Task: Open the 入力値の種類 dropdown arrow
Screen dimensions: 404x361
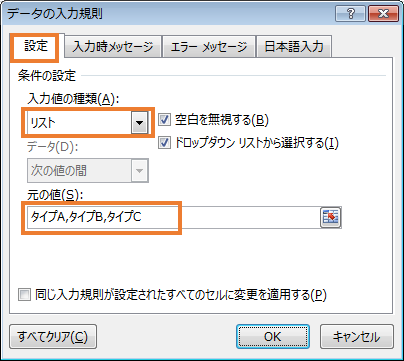Action: click(x=139, y=123)
